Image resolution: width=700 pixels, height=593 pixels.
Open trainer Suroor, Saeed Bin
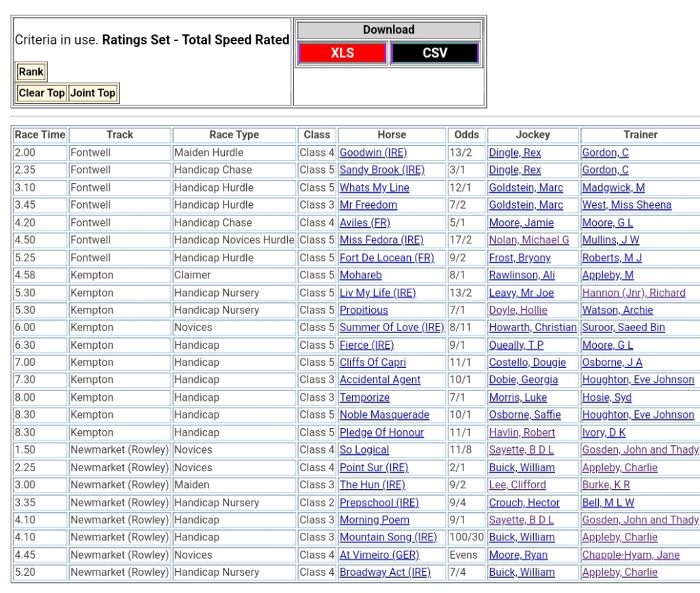[623, 328]
